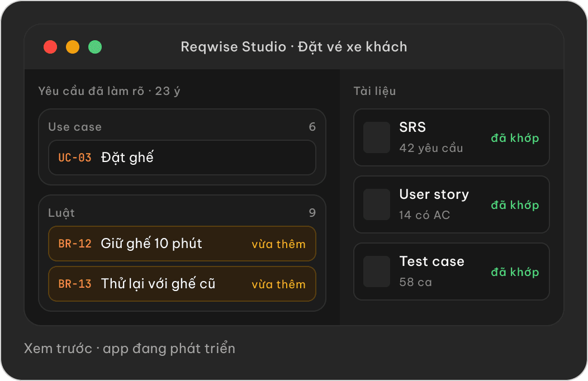Click the red close window button

(50, 47)
